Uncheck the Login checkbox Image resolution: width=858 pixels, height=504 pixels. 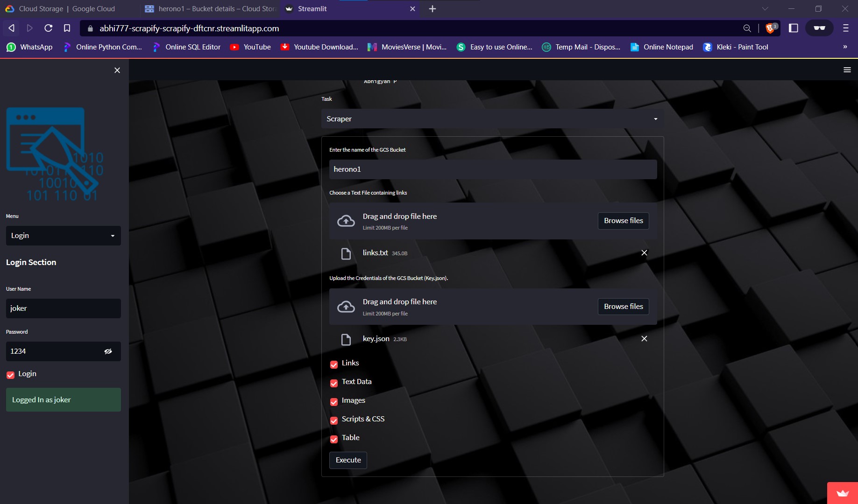[x=10, y=375]
